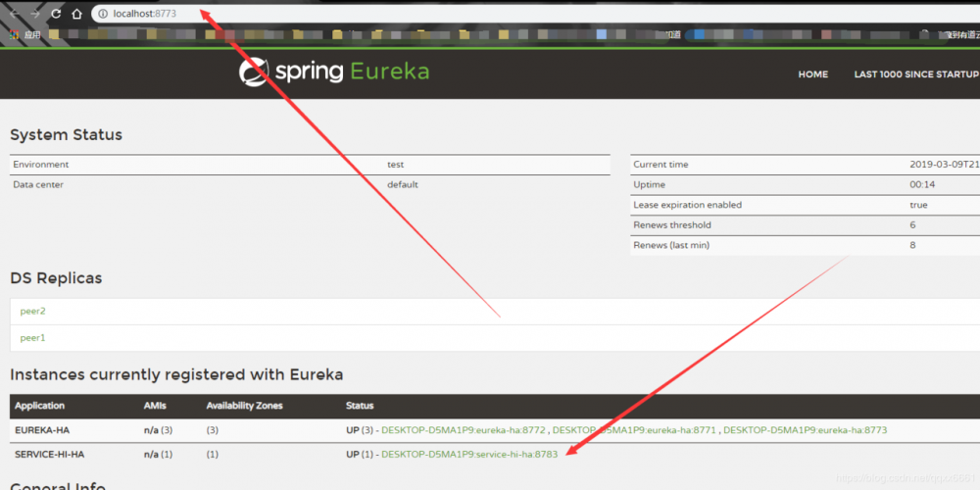The height and width of the screenshot is (490, 980).
Task: Click the Application column header
Action: pyautogui.click(x=39, y=406)
